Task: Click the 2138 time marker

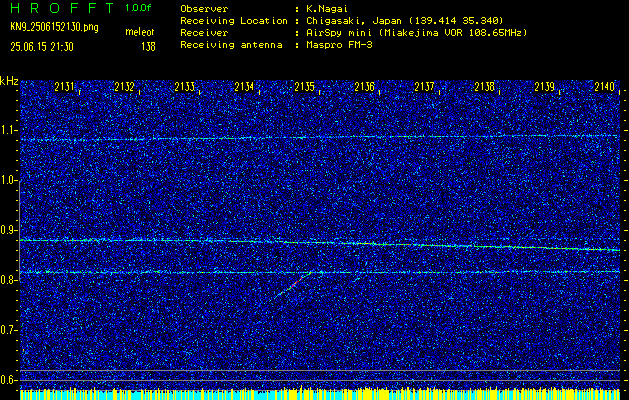Action: [x=484, y=87]
